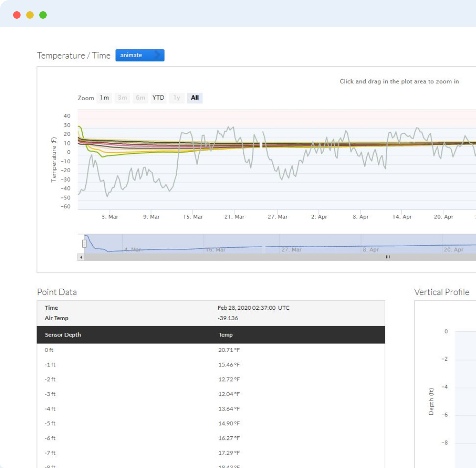Screen dimensions: 476x468
Task: Click the '15. Mar' x-axis label
Action: [x=193, y=217]
